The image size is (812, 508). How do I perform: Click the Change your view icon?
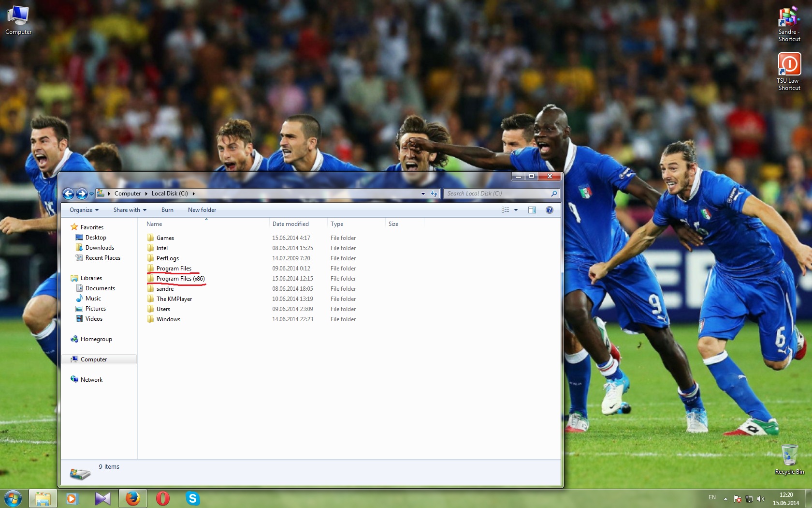pyautogui.click(x=506, y=210)
